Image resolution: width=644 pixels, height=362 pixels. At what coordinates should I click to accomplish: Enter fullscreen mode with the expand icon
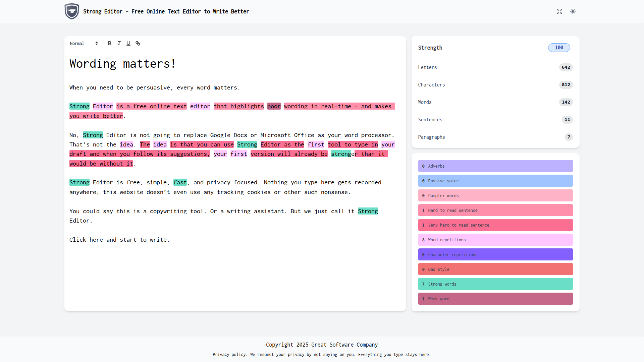coord(559,11)
